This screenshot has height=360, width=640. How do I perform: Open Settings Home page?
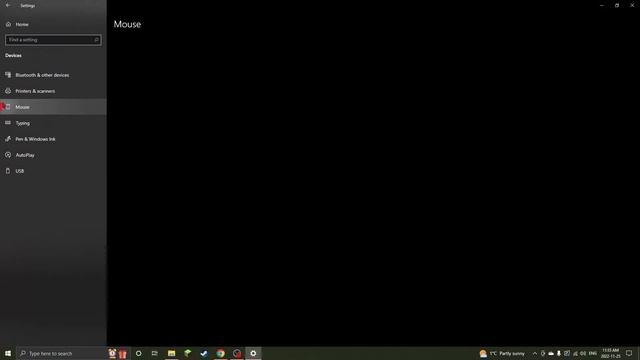(53, 24)
